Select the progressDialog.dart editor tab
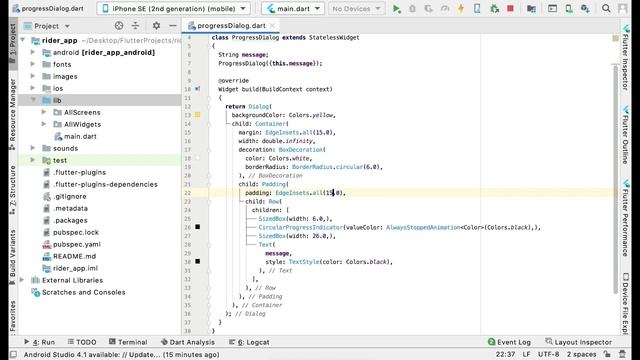 pyautogui.click(x=231, y=26)
